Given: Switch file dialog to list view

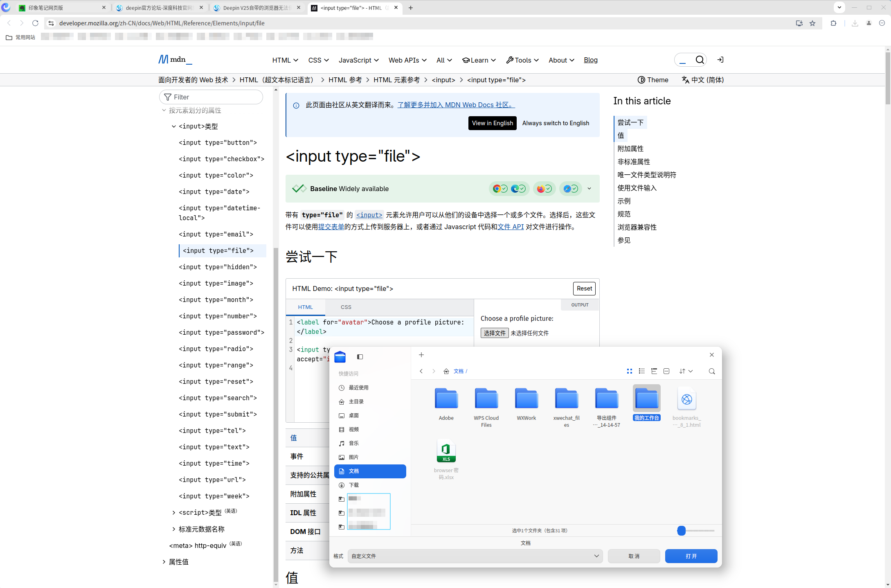Looking at the screenshot, I should click(x=641, y=371).
